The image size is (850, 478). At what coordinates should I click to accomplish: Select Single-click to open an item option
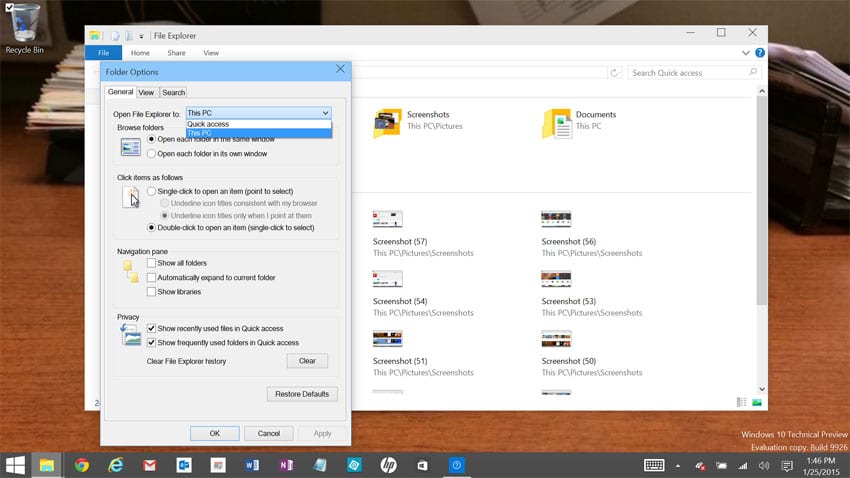pyautogui.click(x=151, y=191)
